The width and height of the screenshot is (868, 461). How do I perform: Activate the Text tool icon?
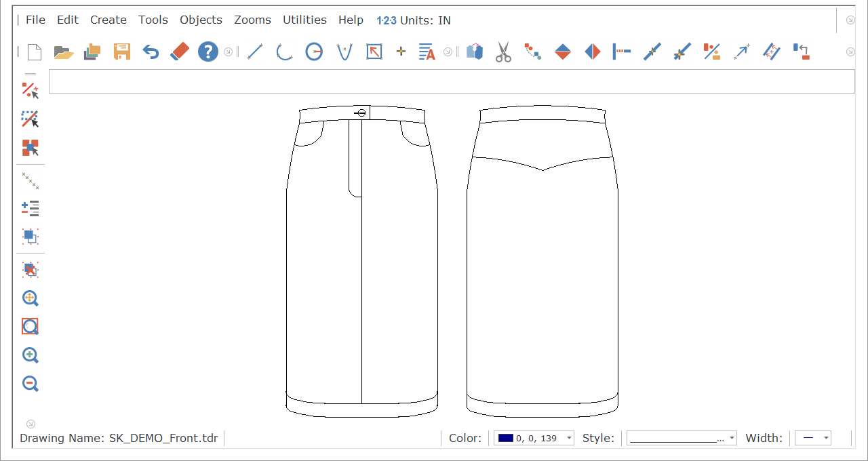click(x=427, y=52)
